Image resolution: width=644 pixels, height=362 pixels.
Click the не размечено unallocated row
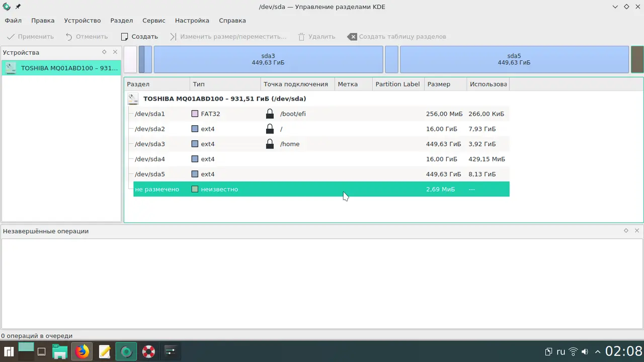tap(321, 189)
